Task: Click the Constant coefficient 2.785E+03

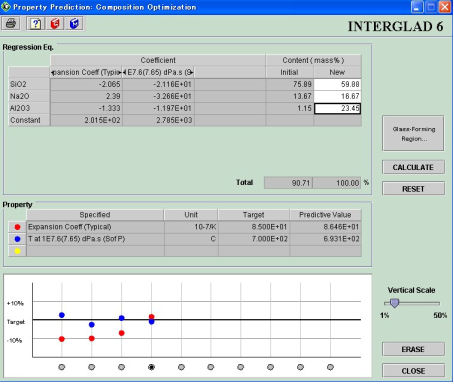Action: coord(158,120)
